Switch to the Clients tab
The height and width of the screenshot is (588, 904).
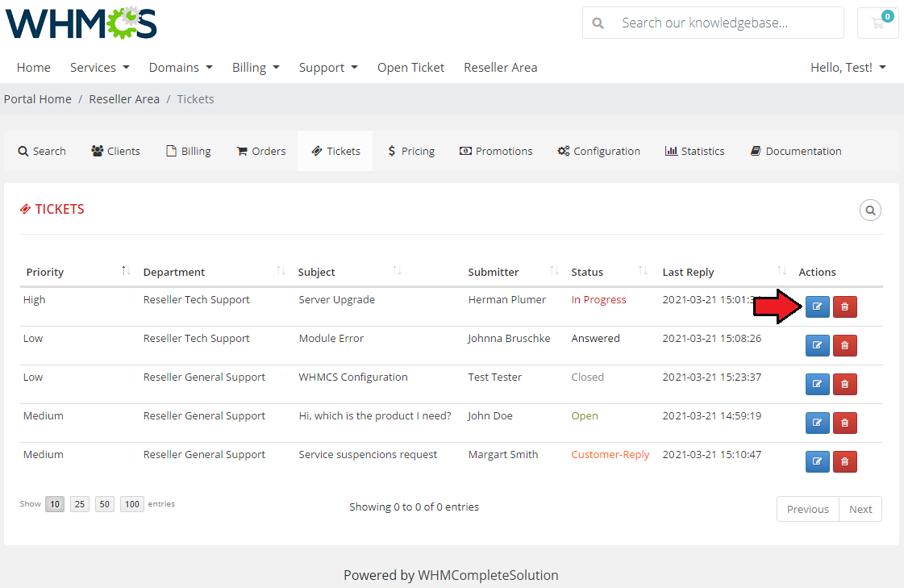point(115,151)
